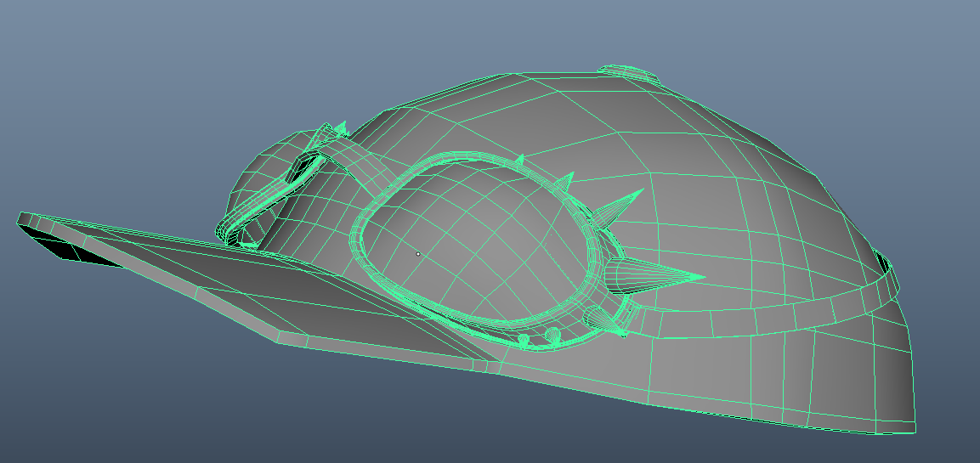
Task: Click the smallest spike atop the goggle frame
Action: [x=519, y=159]
